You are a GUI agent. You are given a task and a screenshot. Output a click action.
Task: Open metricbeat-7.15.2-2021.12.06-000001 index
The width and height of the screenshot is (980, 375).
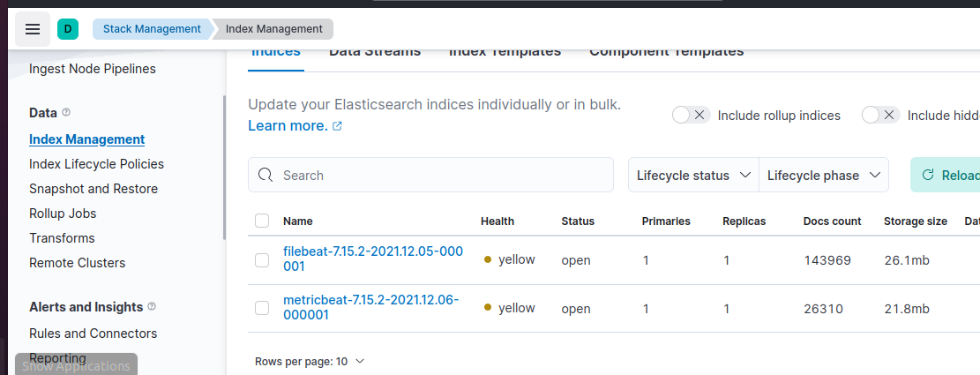pos(371,307)
